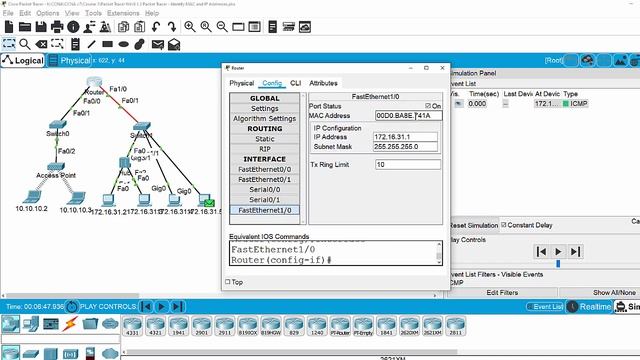Choose the Select tool

(9, 44)
